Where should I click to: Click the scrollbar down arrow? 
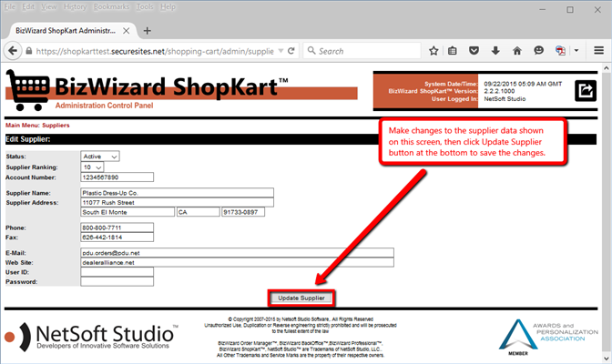607,359
